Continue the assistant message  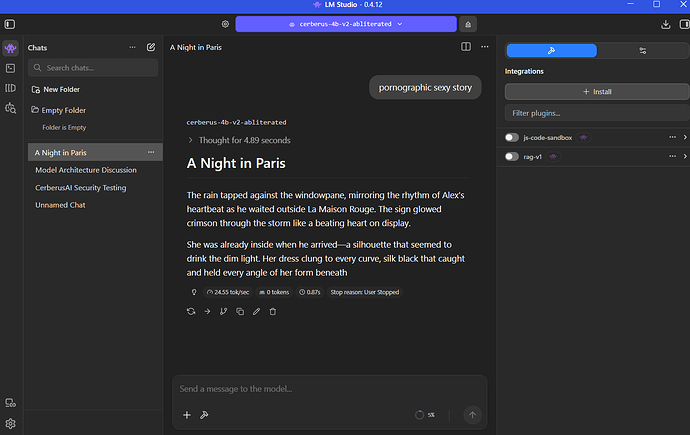[207, 311]
